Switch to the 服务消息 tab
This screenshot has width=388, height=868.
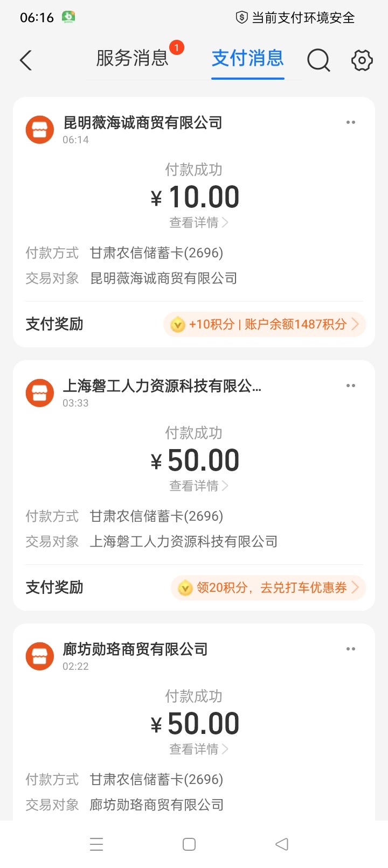pyautogui.click(x=133, y=58)
